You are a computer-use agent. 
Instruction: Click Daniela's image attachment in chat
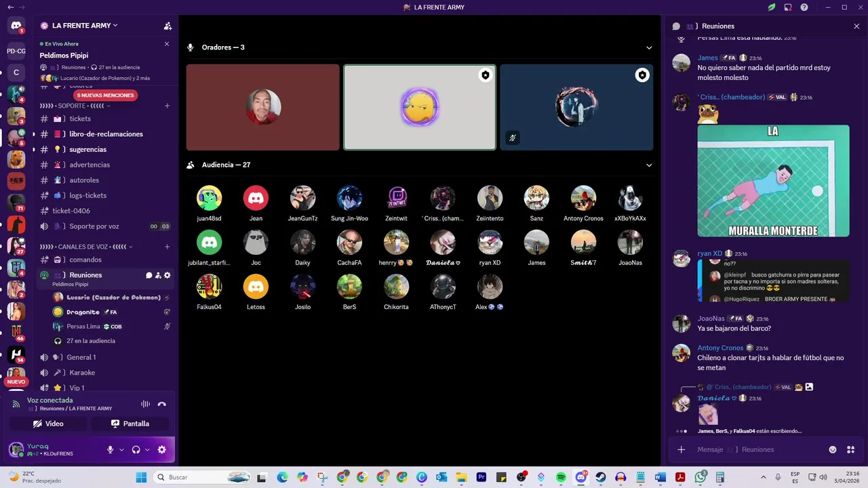[x=707, y=414]
